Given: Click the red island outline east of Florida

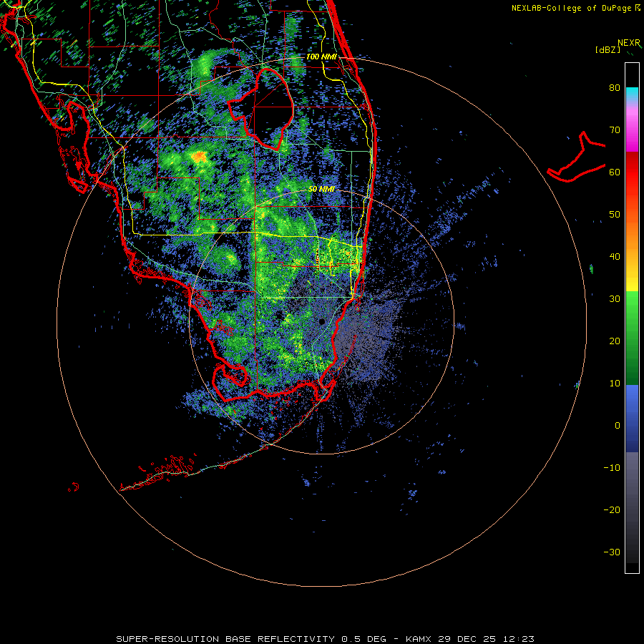Looking at the screenshot, I should click(x=575, y=158).
